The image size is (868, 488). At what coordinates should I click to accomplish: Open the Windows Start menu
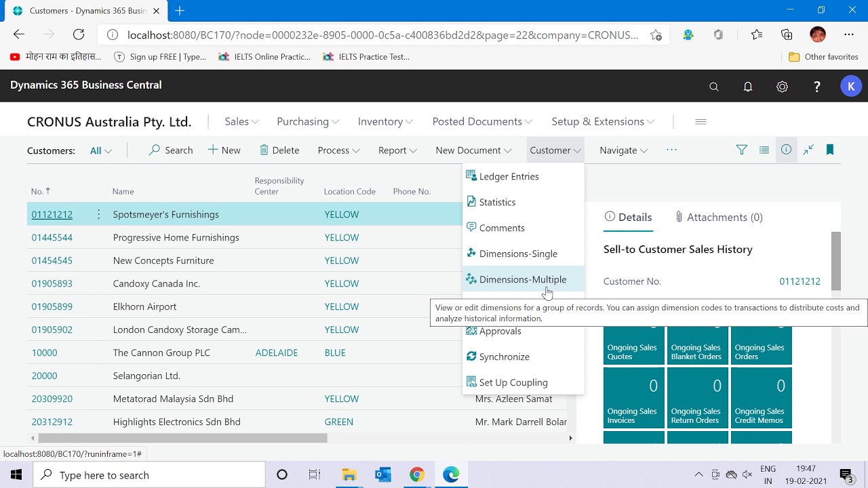[x=16, y=475]
